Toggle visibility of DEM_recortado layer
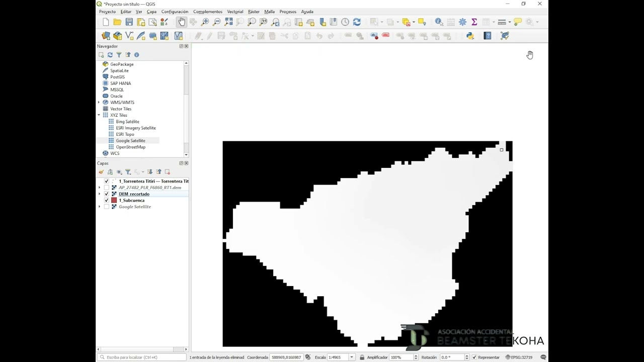 106,194
